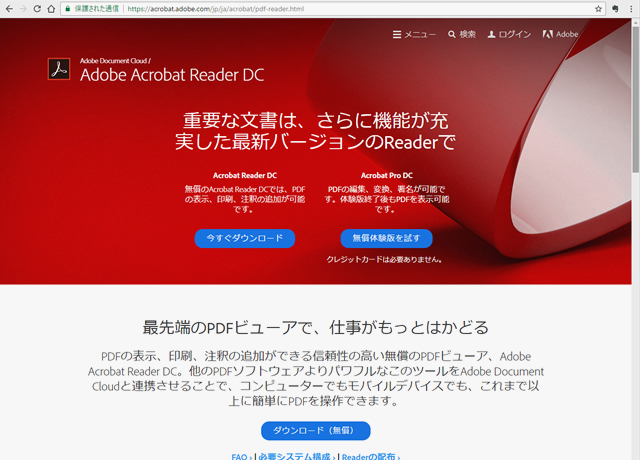Go to browser home page icon
Viewport: 640px width, 460px height.
[x=50, y=8]
